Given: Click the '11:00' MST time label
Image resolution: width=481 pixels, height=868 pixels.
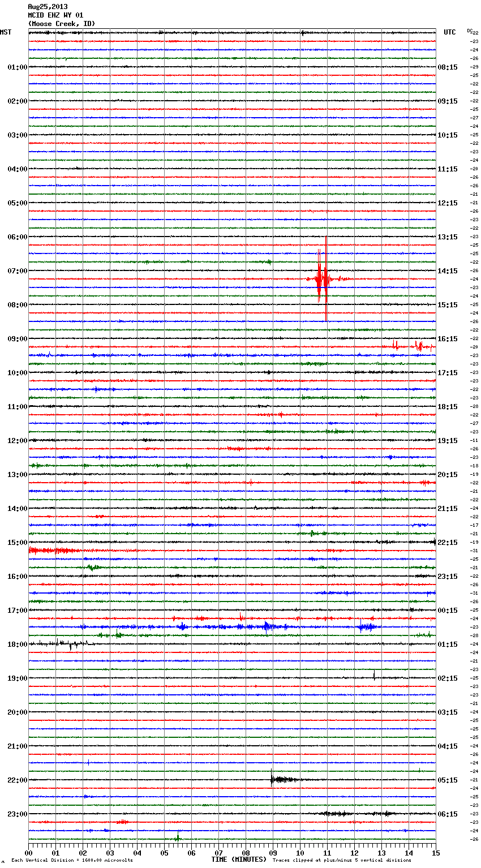Looking at the screenshot, I should 18,407.
